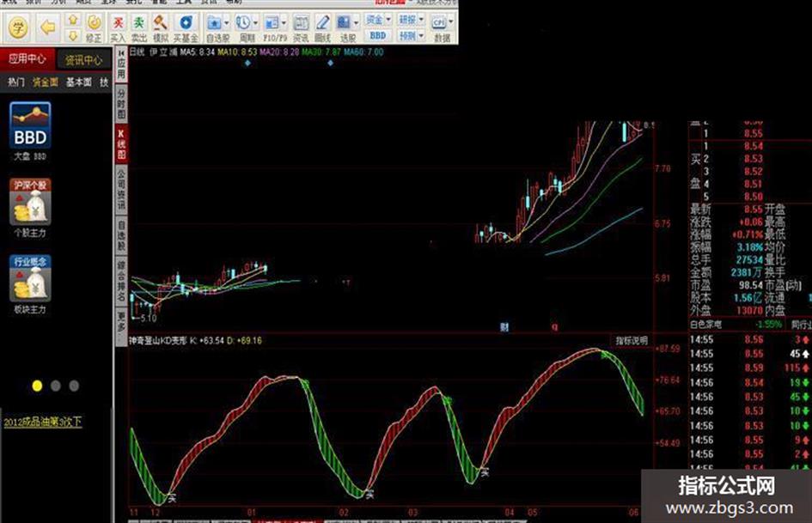Switch to the 资讯中心 tab
Image resolution: width=812 pixels, height=523 pixels.
84,60
